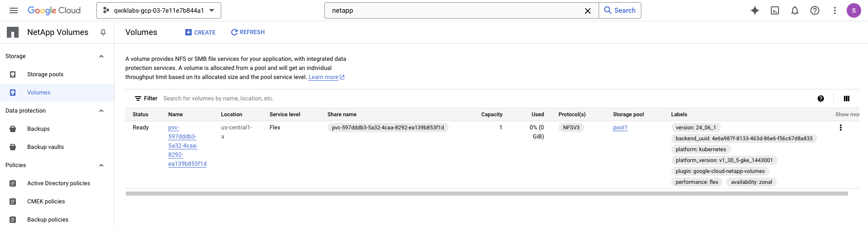868x227 pixels.
Task: Collapse the Policies section
Action: point(101,165)
